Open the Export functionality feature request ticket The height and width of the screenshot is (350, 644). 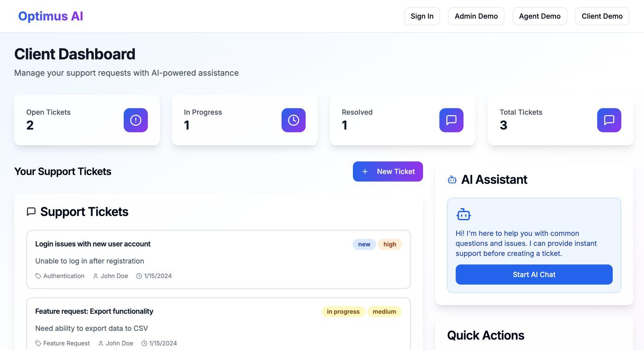point(94,311)
